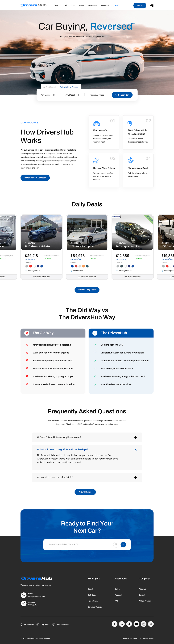Open the TikTok social icon
Viewport: 174px width, 644px height.
coord(129,624)
